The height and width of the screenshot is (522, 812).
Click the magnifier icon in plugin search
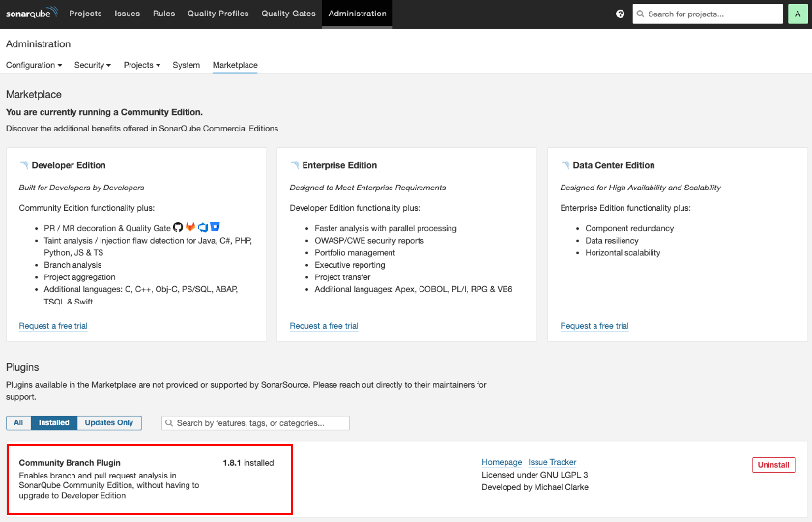169,423
